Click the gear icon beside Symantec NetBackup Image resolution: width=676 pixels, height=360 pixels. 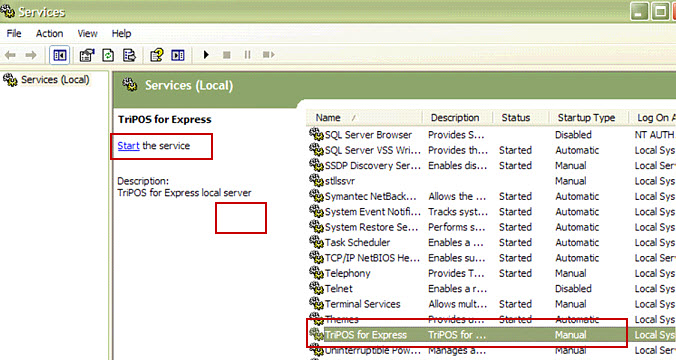pos(316,196)
